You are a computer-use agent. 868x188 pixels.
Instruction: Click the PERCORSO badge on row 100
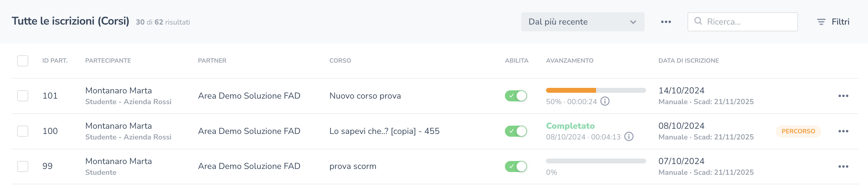[798, 131]
